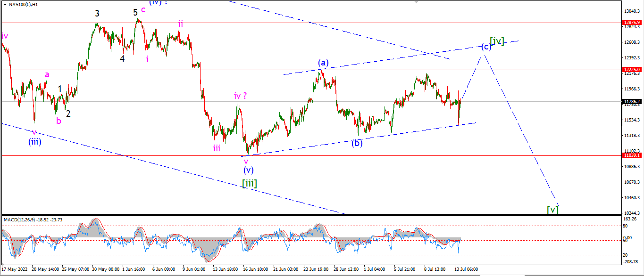Click the MACD(12,26,9) indicator label
Screen dimensions: 644x276
pos(19,219)
